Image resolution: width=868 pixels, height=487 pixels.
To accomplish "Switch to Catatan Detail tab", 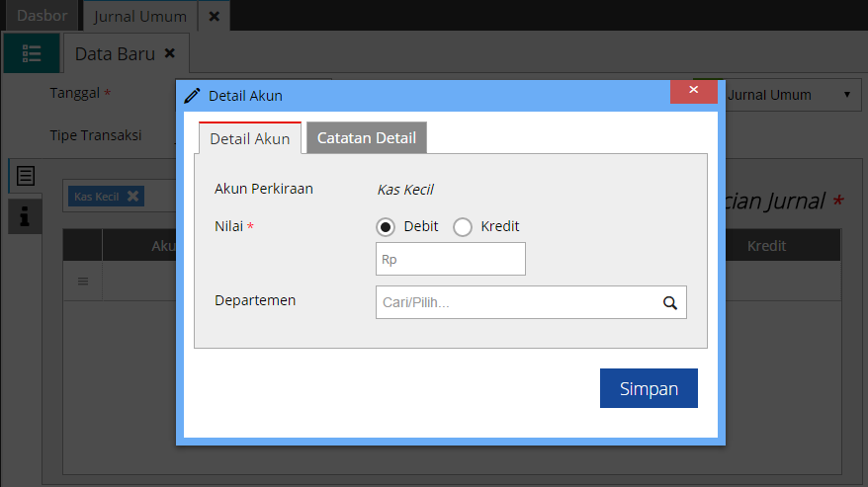I will [x=366, y=138].
